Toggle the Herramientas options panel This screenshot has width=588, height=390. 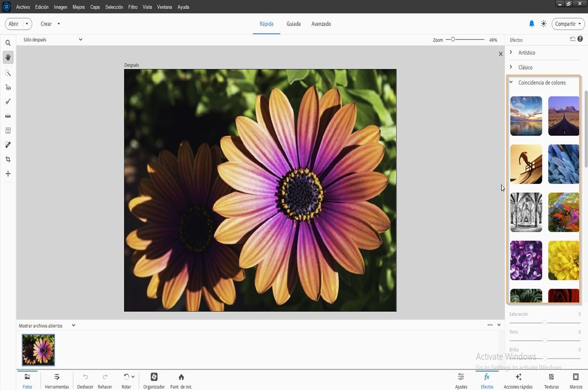click(x=57, y=380)
